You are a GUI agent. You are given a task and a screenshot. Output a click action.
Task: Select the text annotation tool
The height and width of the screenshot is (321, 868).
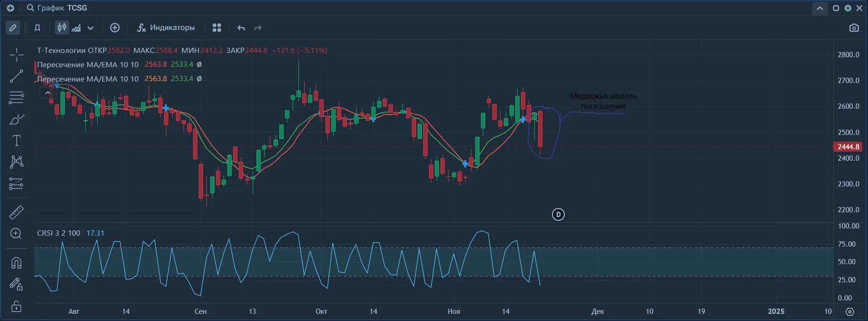[16, 141]
